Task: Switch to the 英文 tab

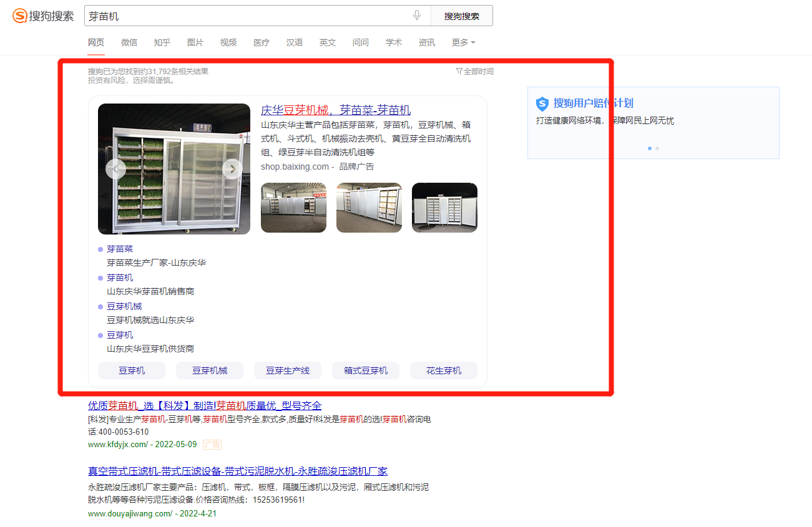Action: [328, 42]
